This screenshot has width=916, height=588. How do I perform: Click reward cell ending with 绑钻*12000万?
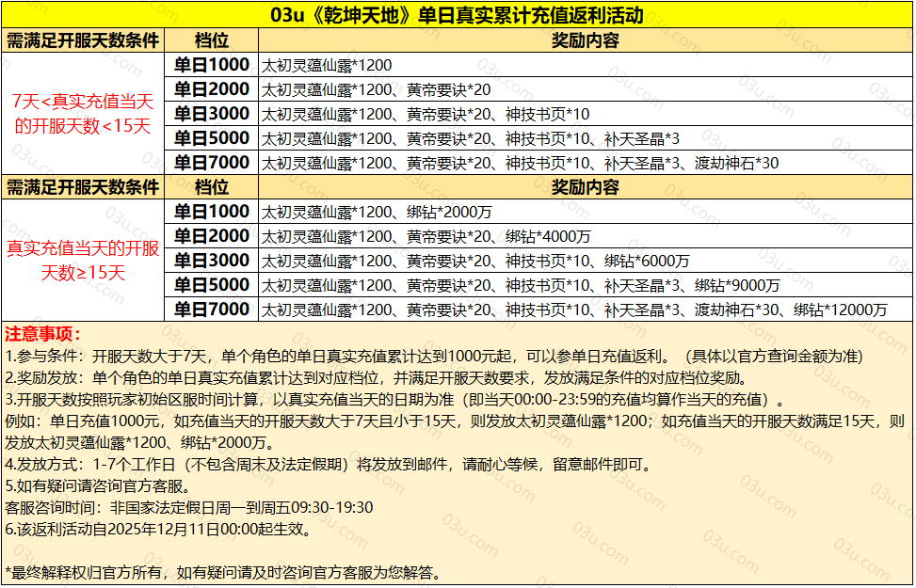click(x=574, y=310)
